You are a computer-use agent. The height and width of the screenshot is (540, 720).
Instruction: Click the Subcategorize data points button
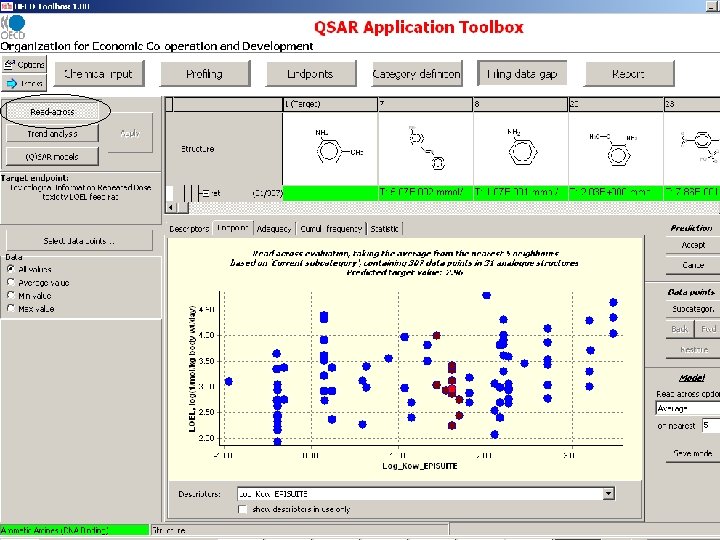point(693,309)
